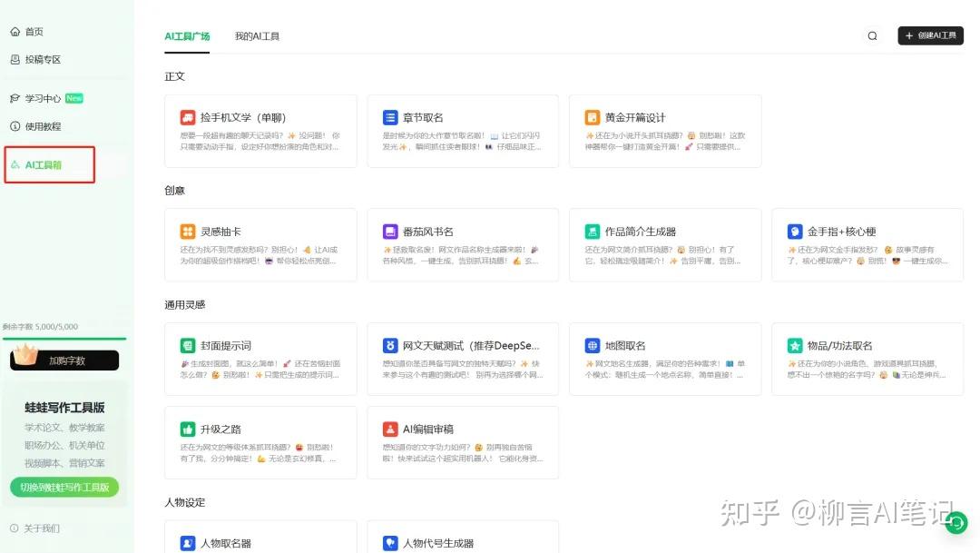980x553 pixels.
Task: Click the 地图取名 title text
Action: click(x=625, y=345)
